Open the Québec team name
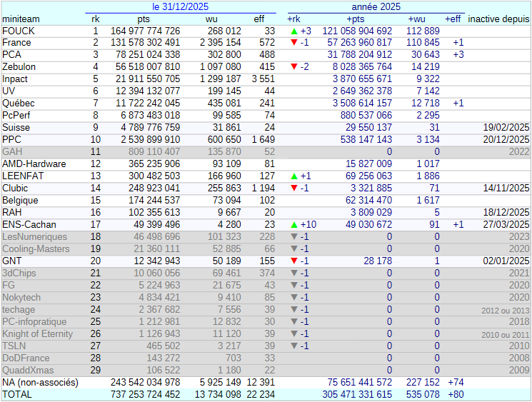This screenshot has height=402, width=532. tap(19, 104)
